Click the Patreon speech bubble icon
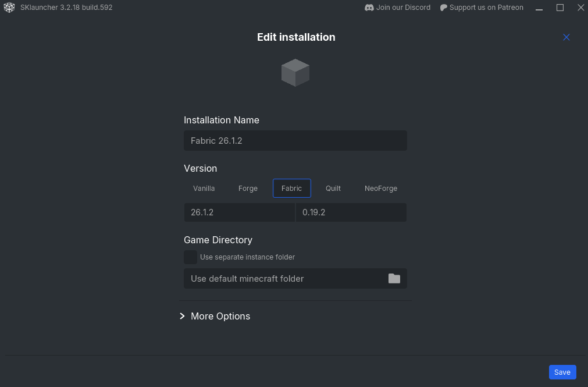This screenshot has height=387, width=588. [443, 8]
